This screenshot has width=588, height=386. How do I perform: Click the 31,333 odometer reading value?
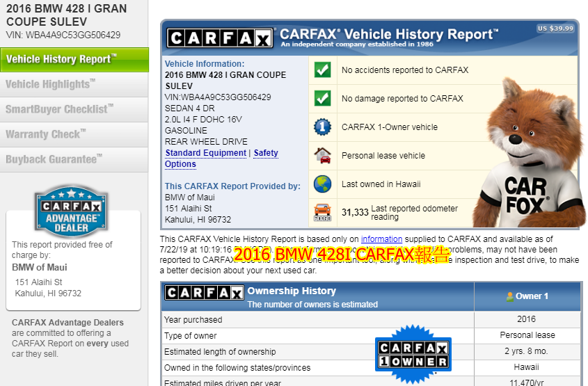click(x=355, y=213)
